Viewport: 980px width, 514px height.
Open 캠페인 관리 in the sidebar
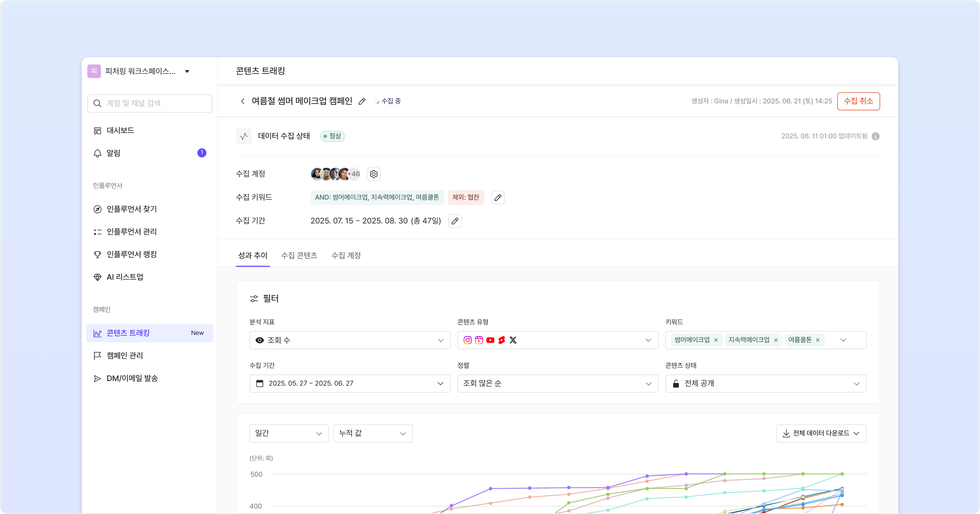pyautogui.click(x=125, y=356)
